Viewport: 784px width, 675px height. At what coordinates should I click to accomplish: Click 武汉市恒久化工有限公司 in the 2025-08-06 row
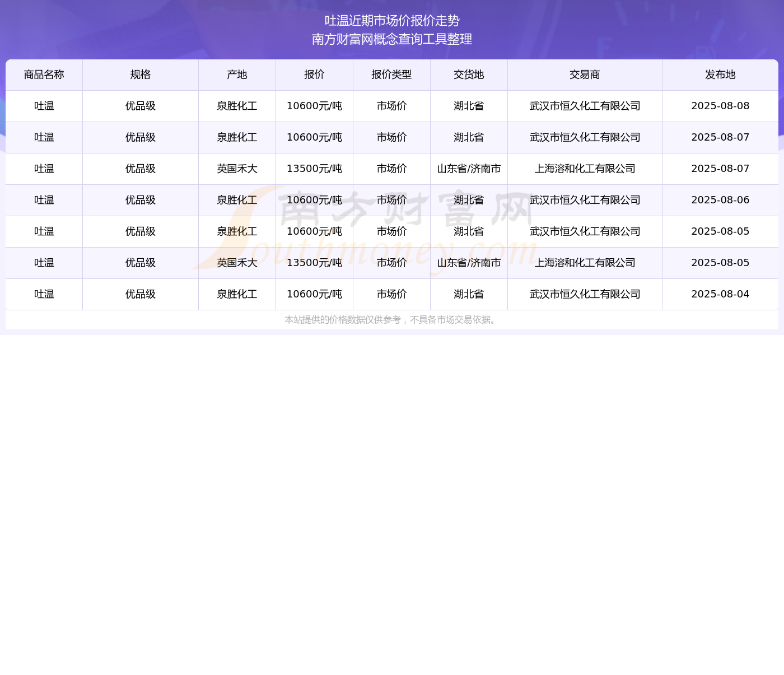tap(585, 200)
